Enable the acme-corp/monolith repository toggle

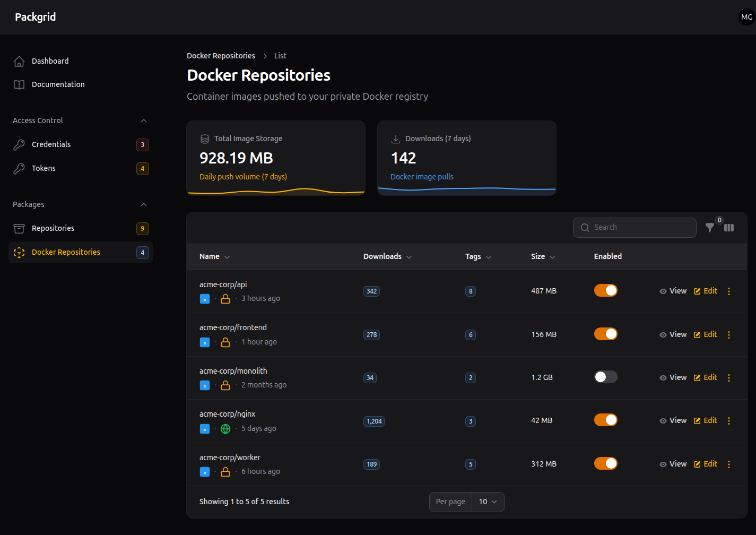pos(605,376)
